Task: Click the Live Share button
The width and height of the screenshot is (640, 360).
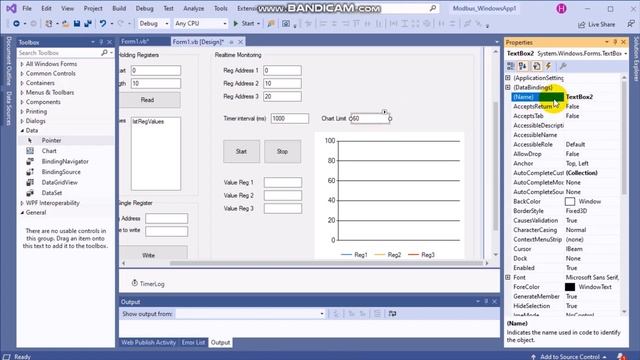Action: tap(597, 24)
